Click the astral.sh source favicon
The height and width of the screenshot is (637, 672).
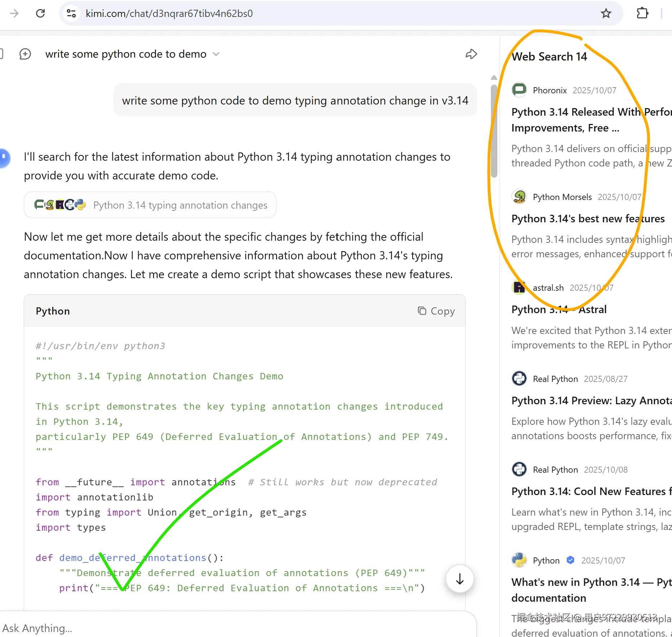click(519, 288)
